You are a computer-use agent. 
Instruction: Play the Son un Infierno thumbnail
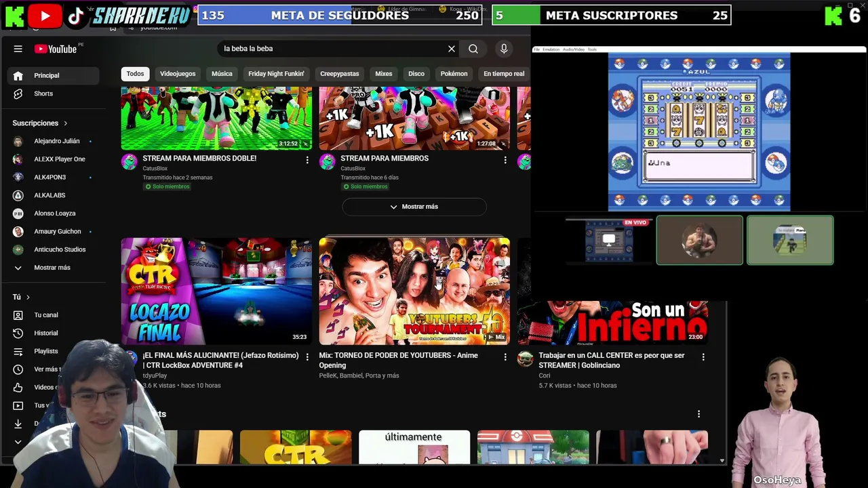click(613, 323)
